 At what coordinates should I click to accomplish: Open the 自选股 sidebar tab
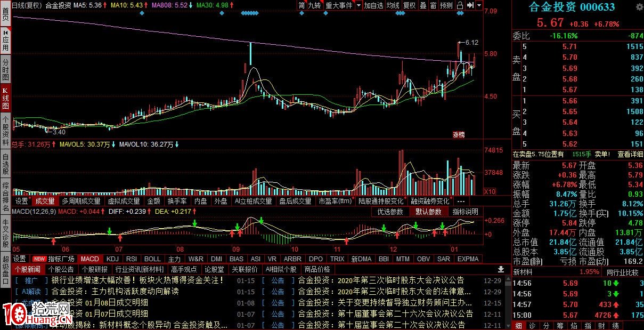[5, 165]
